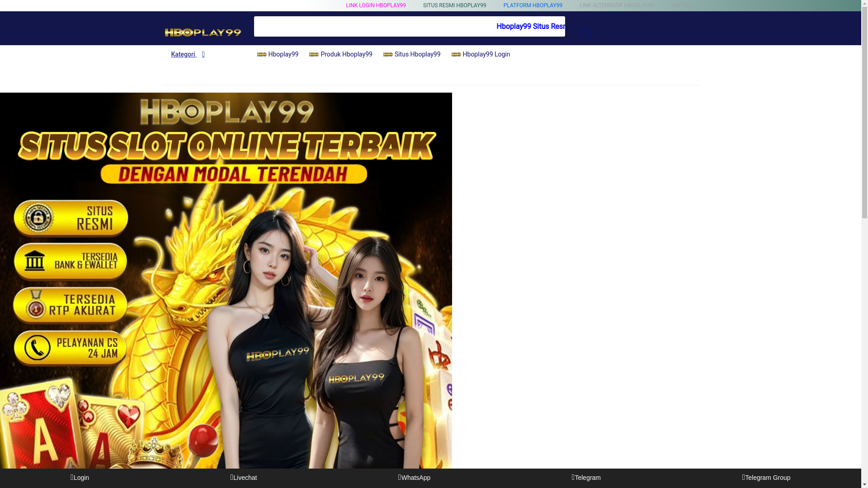868x488 pixels.
Task: Click the HBO icon beside the first Hboplay99 link
Action: click(x=262, y=55)
